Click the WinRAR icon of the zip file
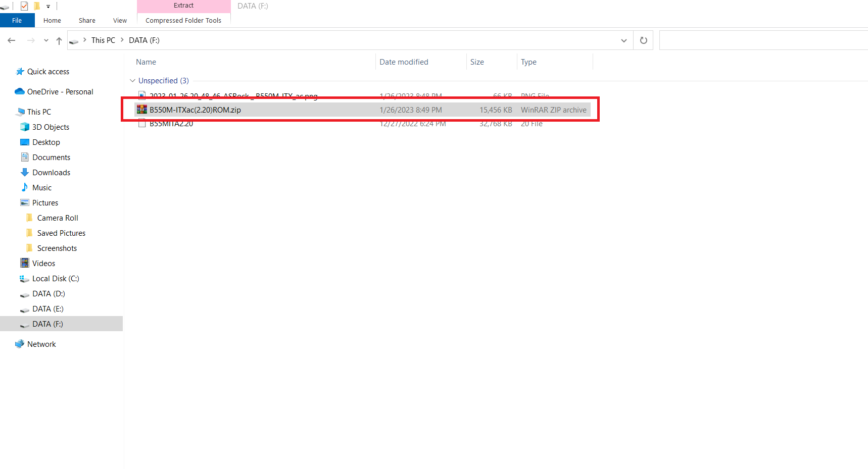The width and height of the screenshot is (868, 469). [142, 110]
